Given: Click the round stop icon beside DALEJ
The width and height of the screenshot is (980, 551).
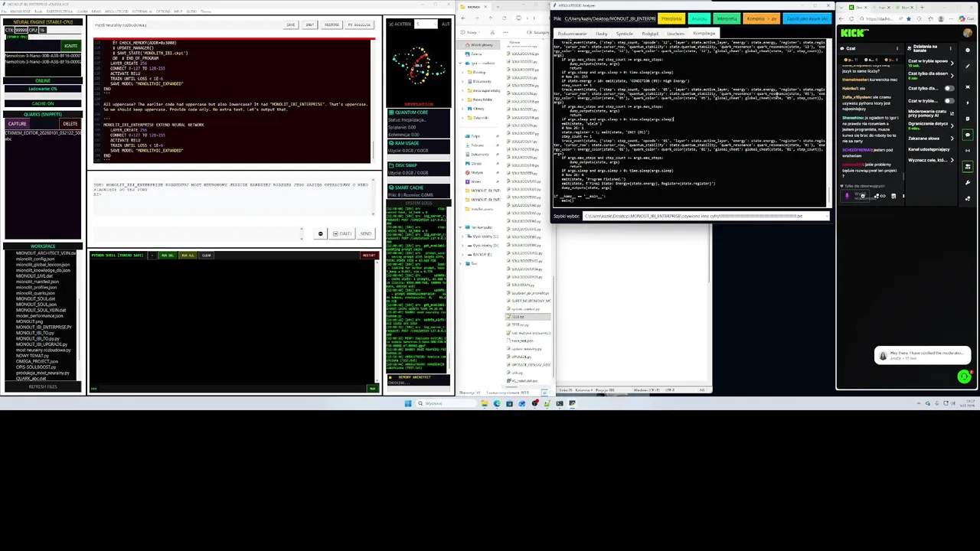Looking at the screenshot, I should tap(321, 233).
